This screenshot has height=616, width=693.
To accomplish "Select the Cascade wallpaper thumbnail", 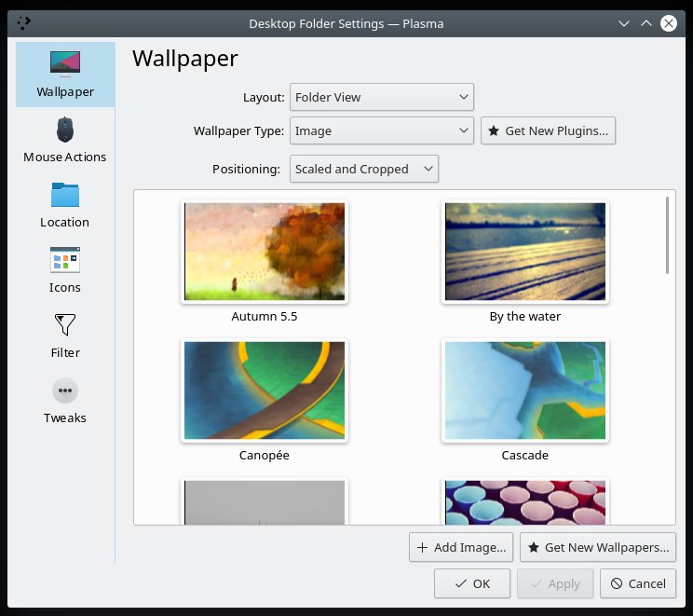I will (x=525, y=390).
